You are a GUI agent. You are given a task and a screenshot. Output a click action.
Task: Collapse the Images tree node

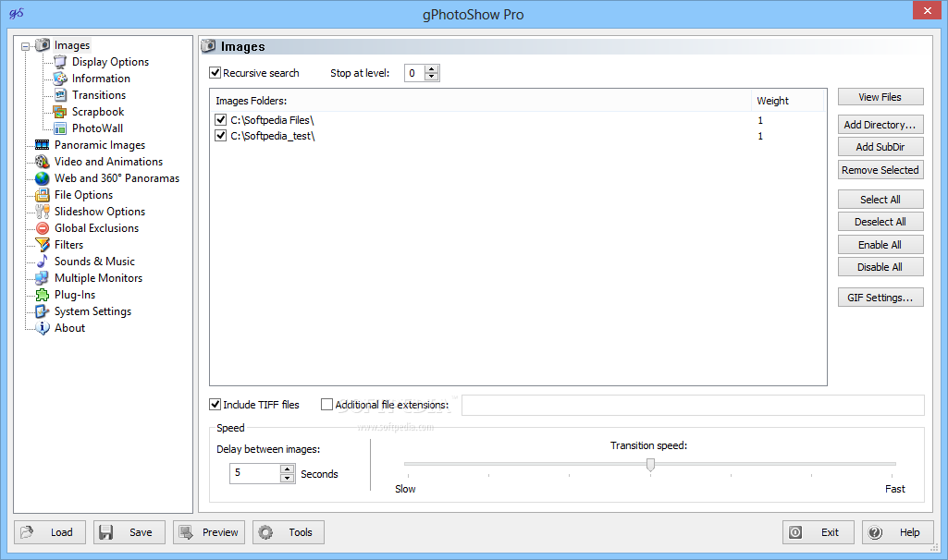(x=25, y=46)
